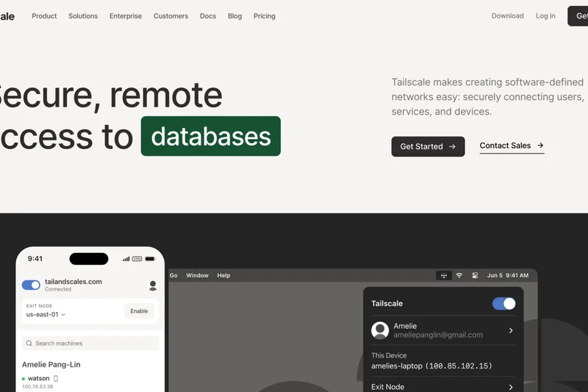
Task: Click the arrow icon in Get Started
Action: (x=452, y=146)
